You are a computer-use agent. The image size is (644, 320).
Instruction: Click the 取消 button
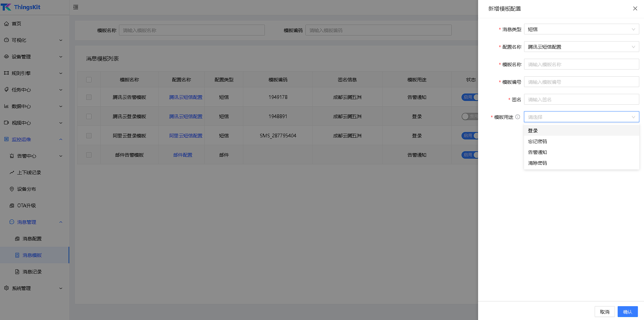604,312
